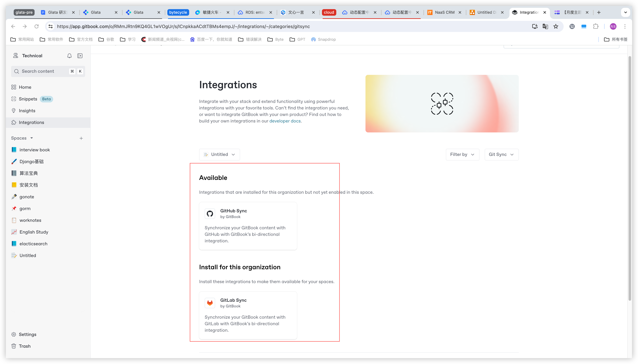This screenshot has height=364, width=638.
Task: Click the Google Translate icon in address bar
Action: tap(545, 26)
